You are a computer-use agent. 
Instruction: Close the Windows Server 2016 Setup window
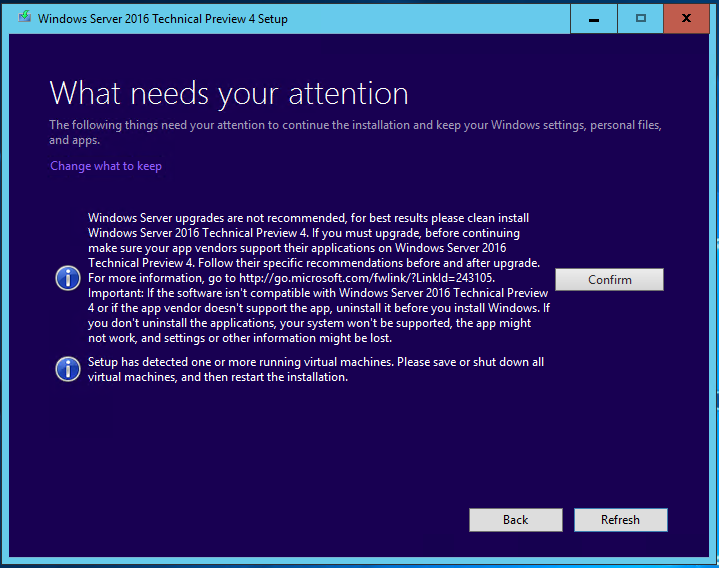(x=686, y=19)
